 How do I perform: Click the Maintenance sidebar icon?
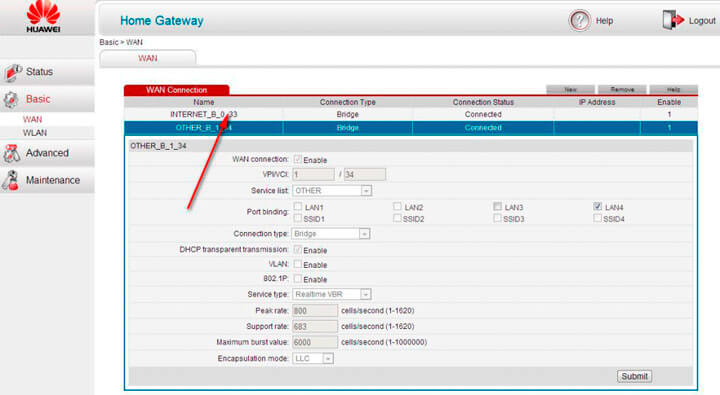point(11,180)
